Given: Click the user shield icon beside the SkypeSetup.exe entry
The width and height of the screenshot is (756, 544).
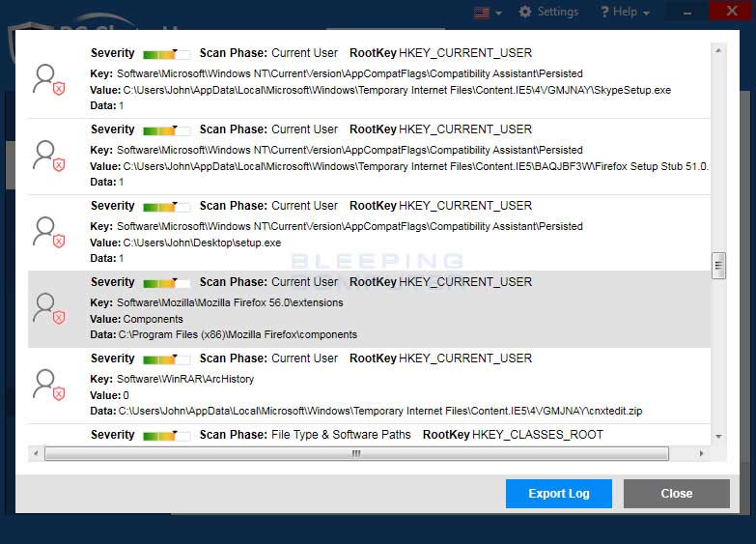Looking at the screenshot, I should coord(47,79).
